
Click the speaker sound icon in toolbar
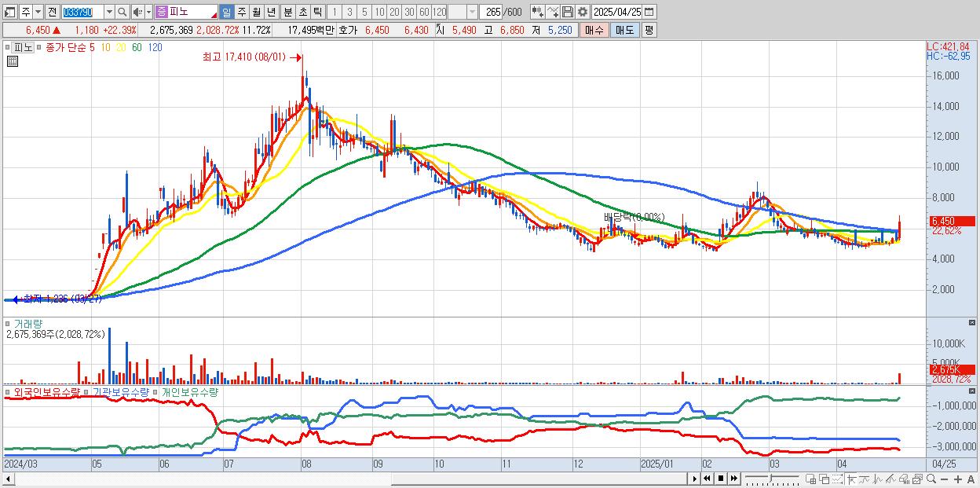(137, 12)
